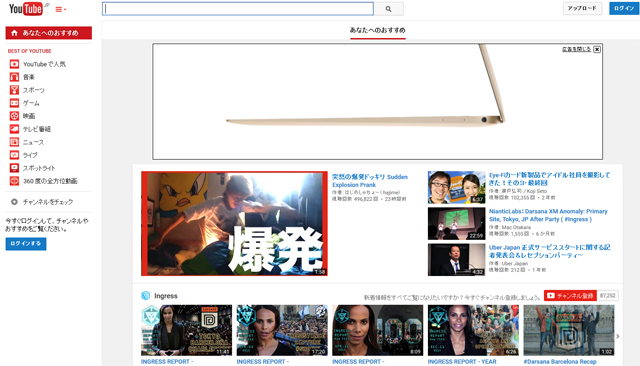Screen dimensions: 640x366
Task: Open the 爆発 explosion prank video thumbnail
Action: click(x=234, y=223)
